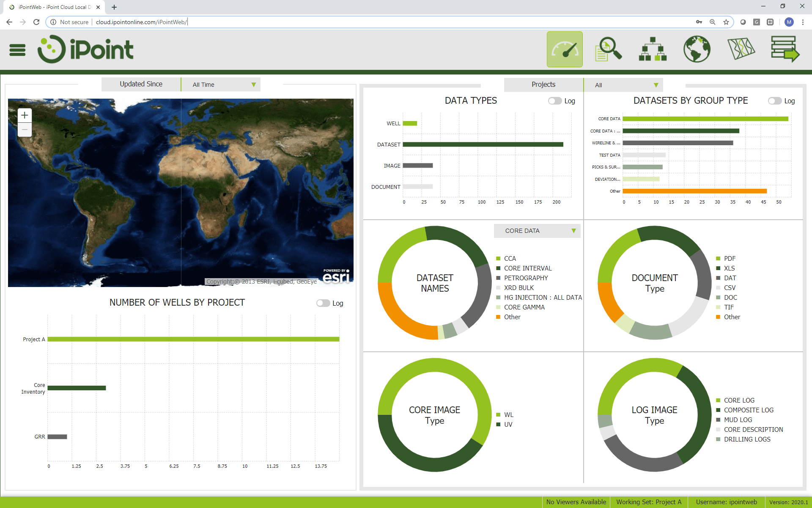This screenshot has width=812, height=508.
Task: Open the globe map view icon
Action: pyautogui.click(x=697, y=49)
